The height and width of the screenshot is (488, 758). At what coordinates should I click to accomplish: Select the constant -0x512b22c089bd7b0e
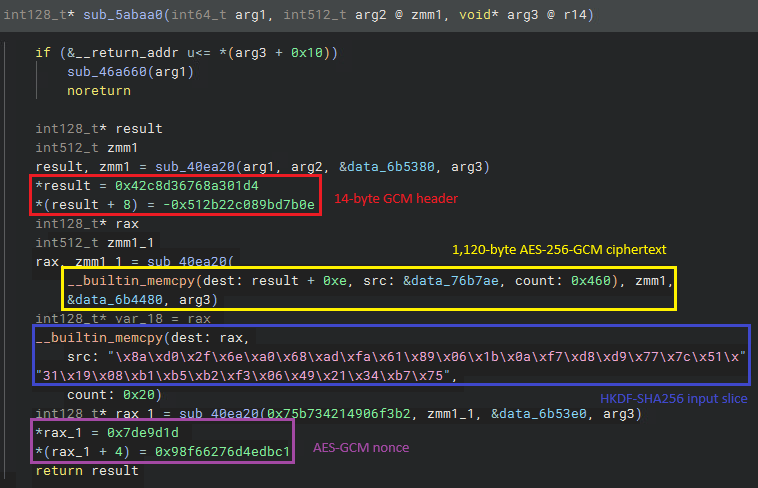pyautogui.click(x=239, y=205)
